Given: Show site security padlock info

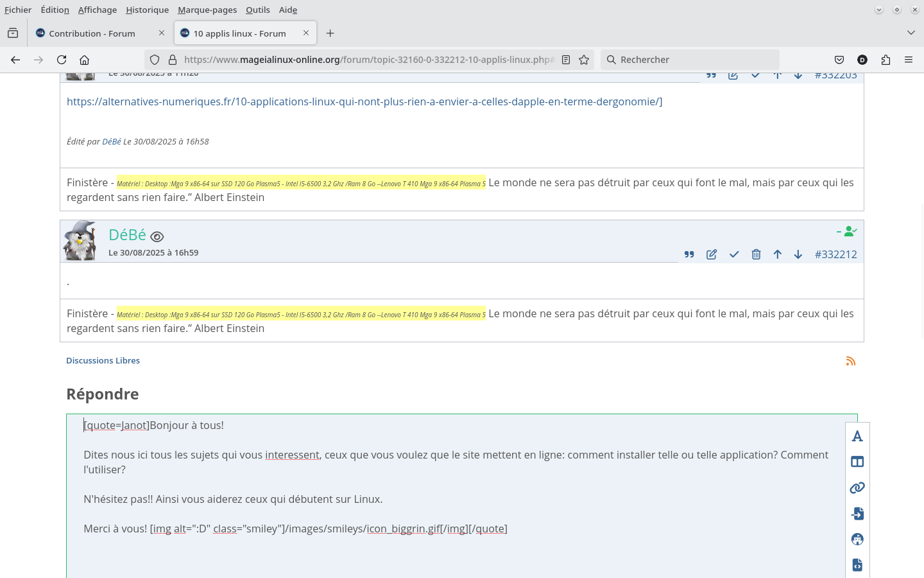Looking at the screenshot, I should point(173,60).
